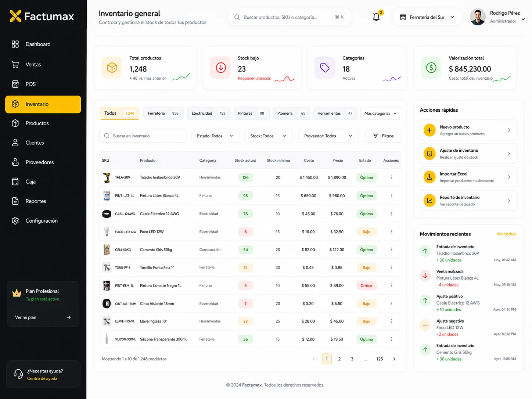Click the Nuevo producto plus icon
The height and width of the screenshot is (399, 532).
pyautogui.click(x=429, y=130)
